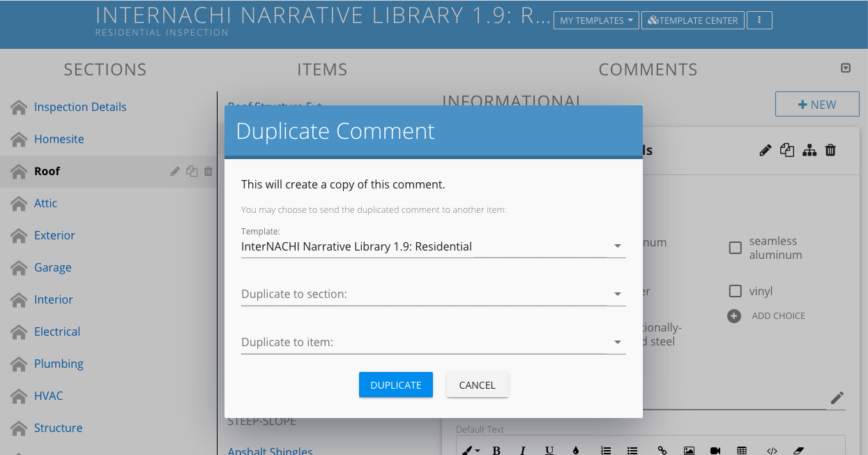Image resolution: width=868 pixels, height=455 pixels.
Task: Edit the Roof section with pencil icon
Action: coord(175,171)
